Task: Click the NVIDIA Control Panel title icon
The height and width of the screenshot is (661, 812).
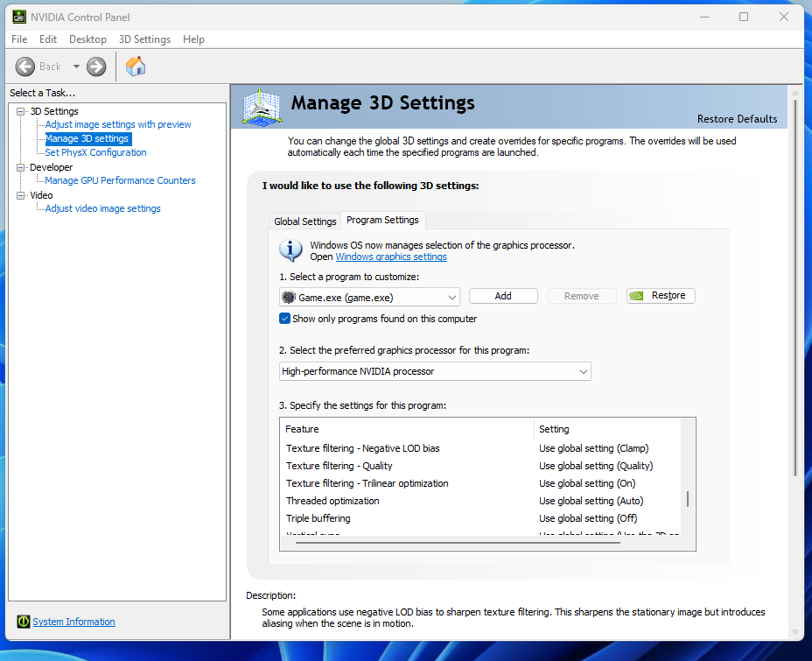Action: pyautogui.click(x=19, y=18)
